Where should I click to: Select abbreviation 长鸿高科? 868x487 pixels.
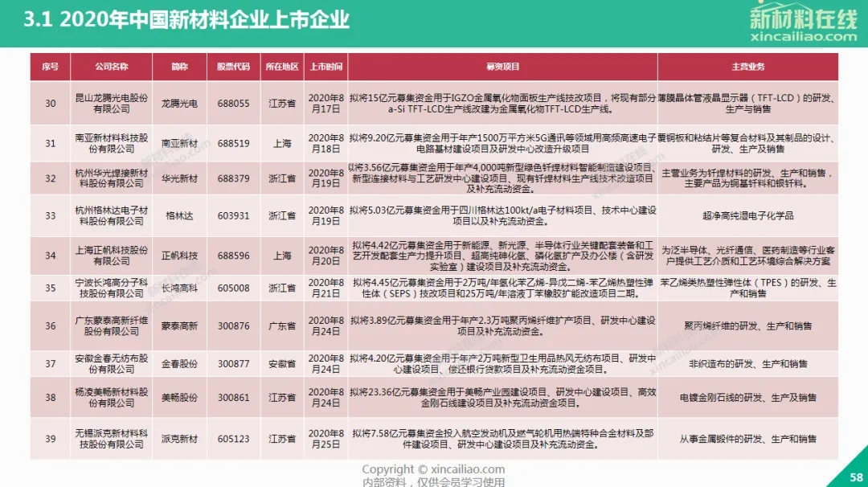click(179, 289)
